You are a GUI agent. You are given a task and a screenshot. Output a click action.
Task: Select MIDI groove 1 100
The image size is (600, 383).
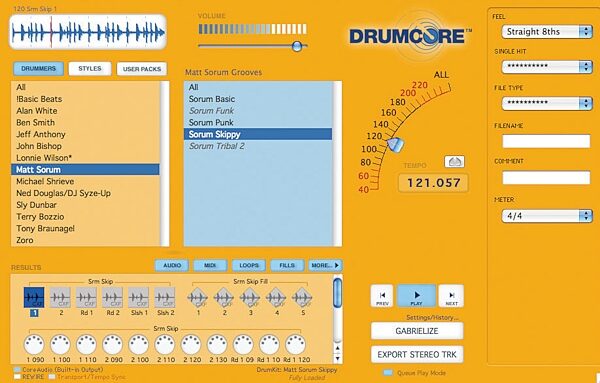pyautogui.click(x=60, y=344)
